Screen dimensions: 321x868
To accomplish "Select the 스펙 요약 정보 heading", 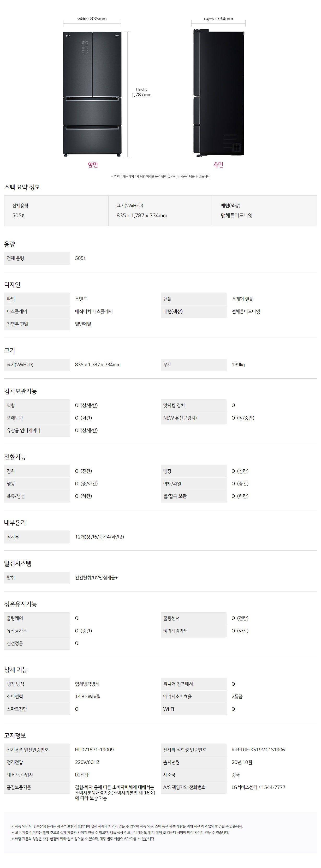I will coord(22,187).
